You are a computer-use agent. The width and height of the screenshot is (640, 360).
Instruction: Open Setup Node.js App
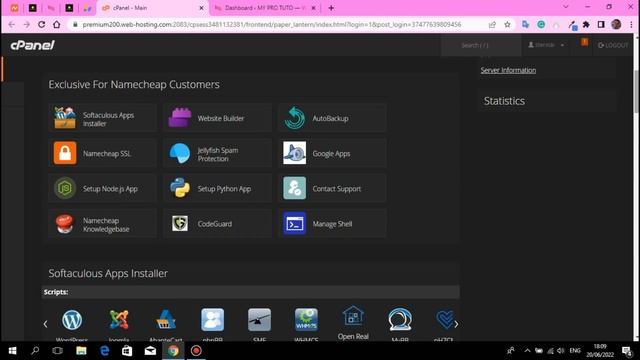(103, 189)
